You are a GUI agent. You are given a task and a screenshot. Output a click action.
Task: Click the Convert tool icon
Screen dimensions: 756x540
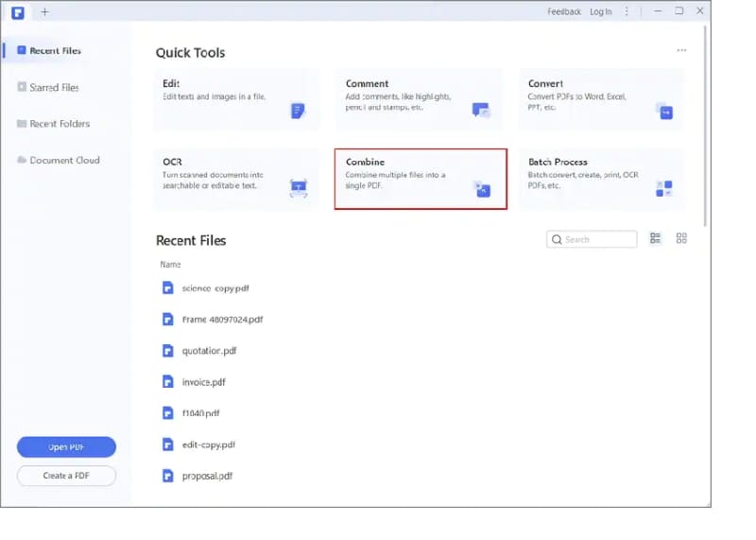pyautogui.click(x=664, y=111)
